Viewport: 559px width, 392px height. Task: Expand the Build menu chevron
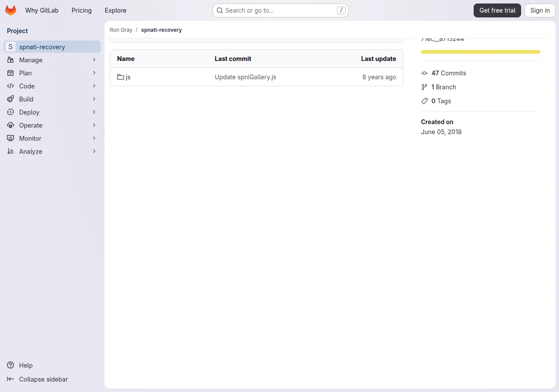coord(94,99)
